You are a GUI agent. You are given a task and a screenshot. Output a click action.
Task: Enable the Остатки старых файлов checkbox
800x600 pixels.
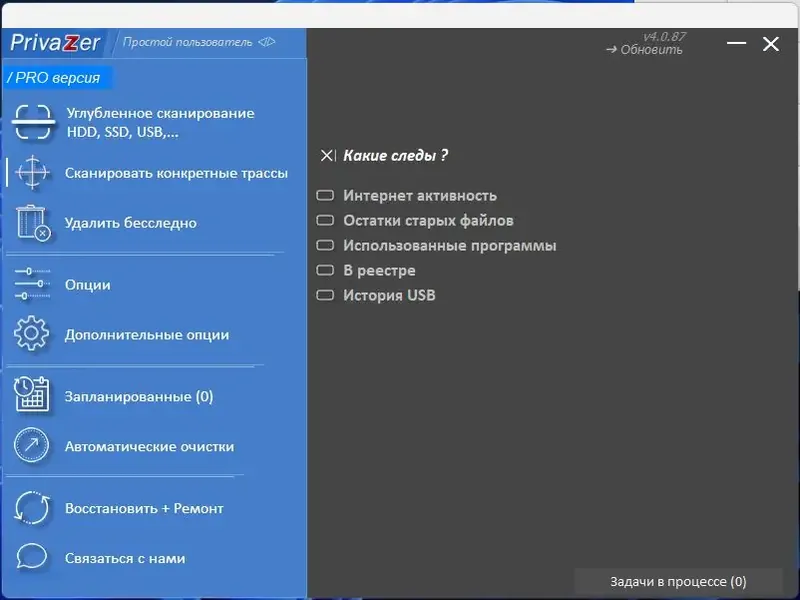325,220
